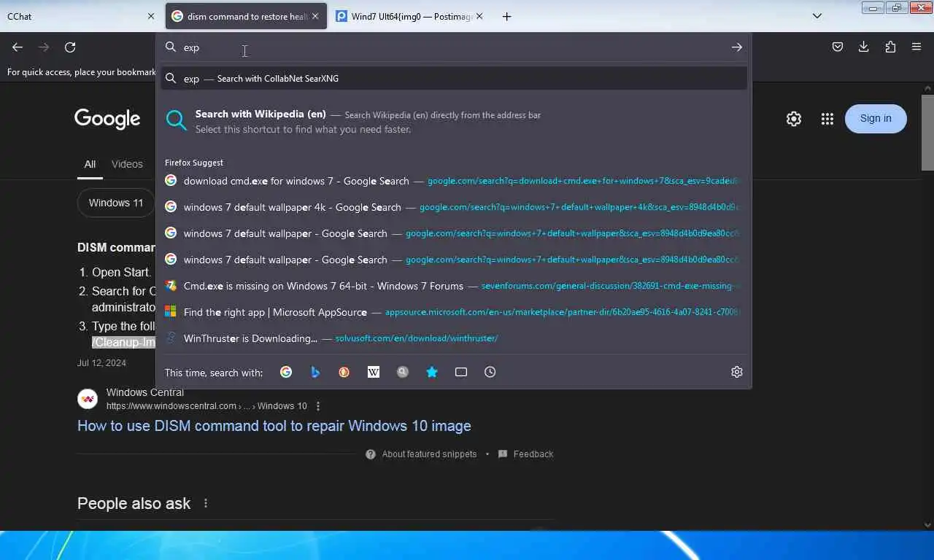Screen dimensions: 934x560
Task: Click into the address bar text field
Action: [452, 47]
